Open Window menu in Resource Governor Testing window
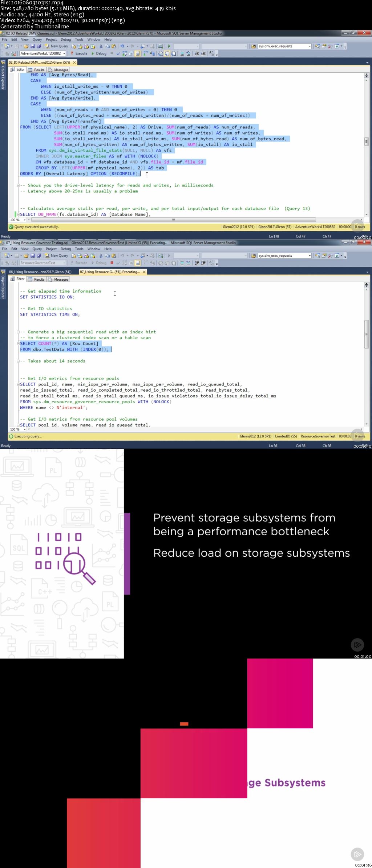372x868 pixels. point(94,249)
